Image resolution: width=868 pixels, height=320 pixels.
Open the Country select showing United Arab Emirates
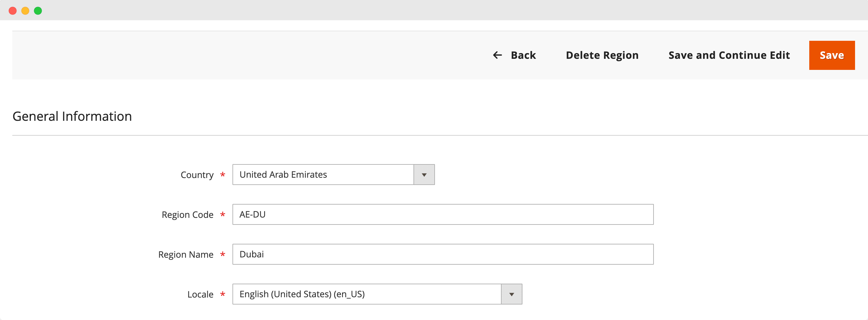coord(323,175)
